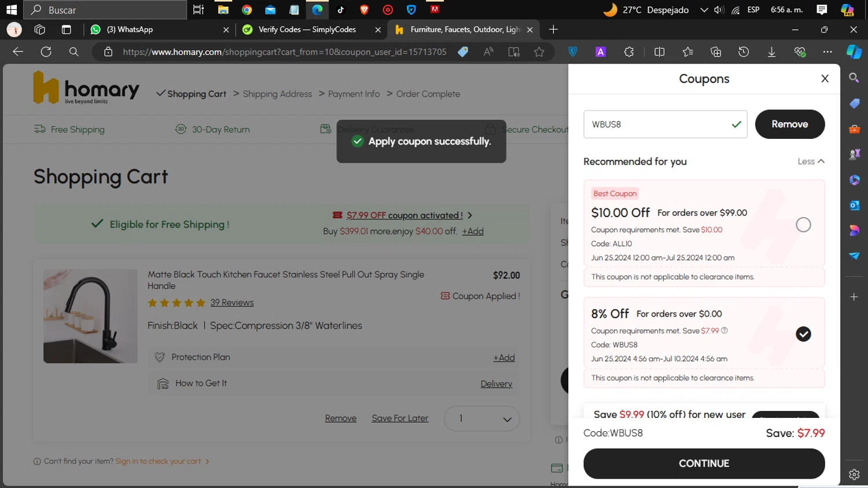868x488 pixels.
Task: Click the Homary logo
Action: [x=86, y=87]
